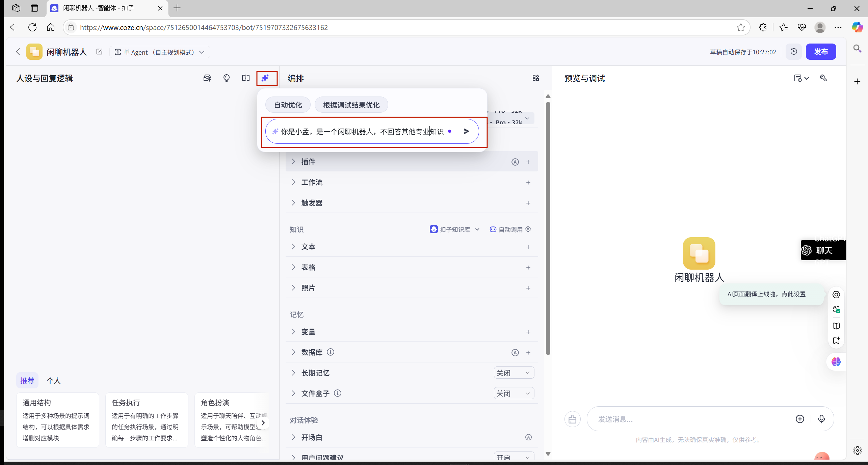Send the optimization prompt with arrow button
The image size is (868, 465).
467,131
